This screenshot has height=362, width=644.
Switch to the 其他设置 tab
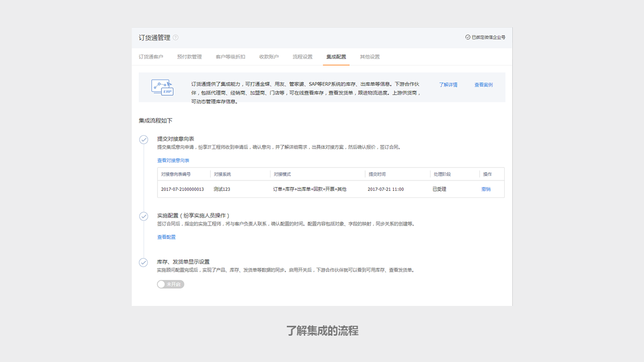tap(370, 57)
